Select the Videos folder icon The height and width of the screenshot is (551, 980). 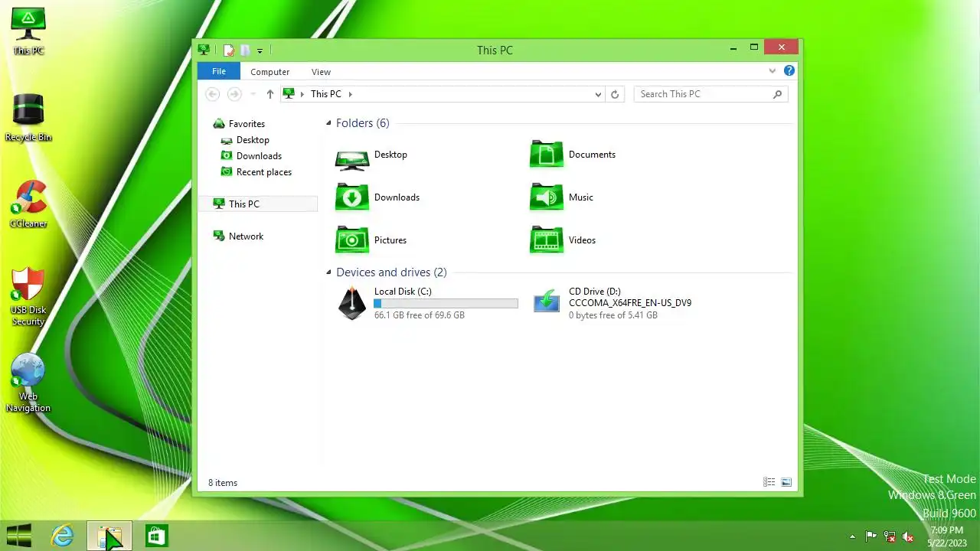[547, 240]
